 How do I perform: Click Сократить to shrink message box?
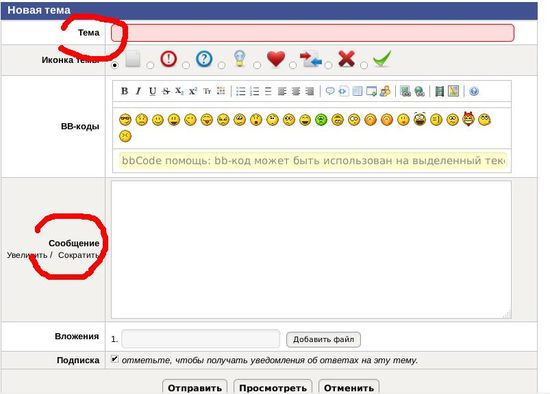coord(78,255)
